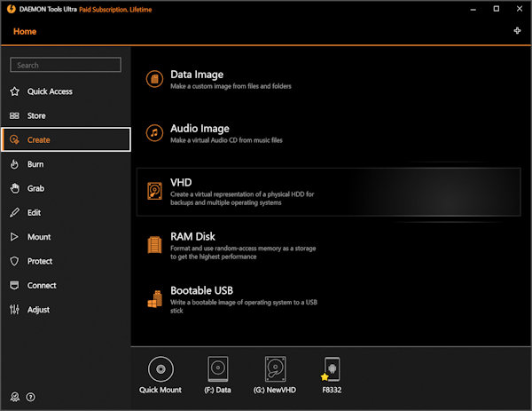Maximize the DAEMON Tools window

click(496, 9)
